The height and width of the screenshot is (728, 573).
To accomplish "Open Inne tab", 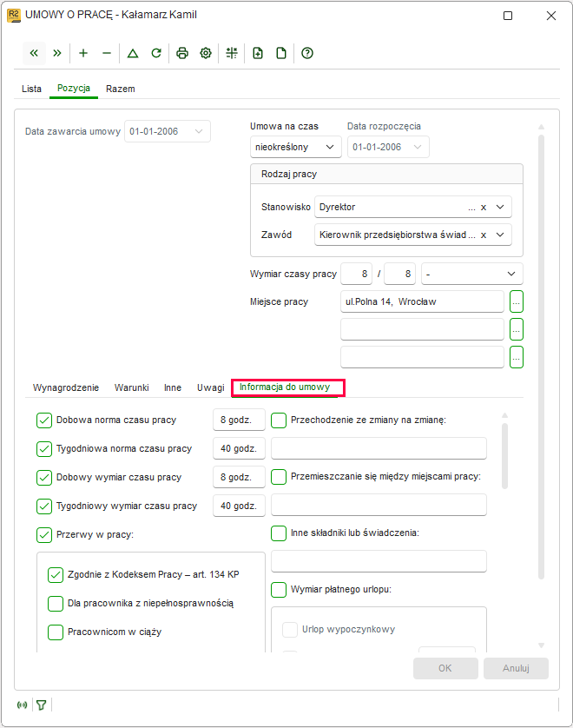I will tap(173, 387).
